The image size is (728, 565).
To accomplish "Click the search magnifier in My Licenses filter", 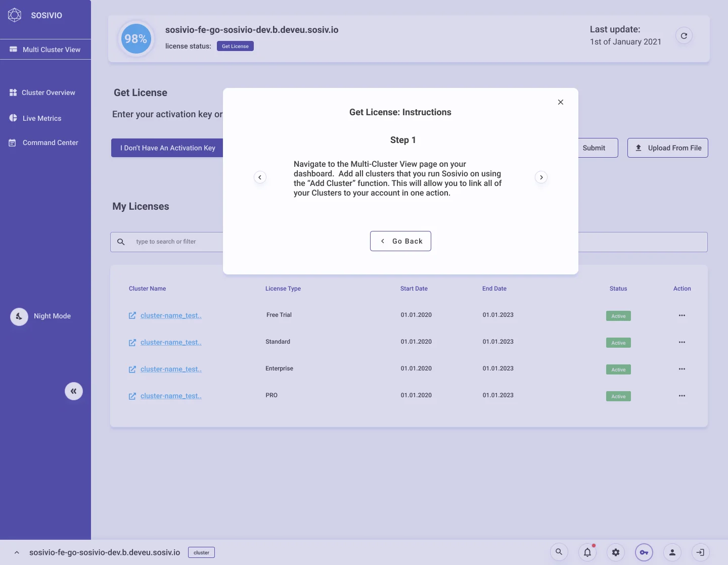I will click(x=121, y=242).
